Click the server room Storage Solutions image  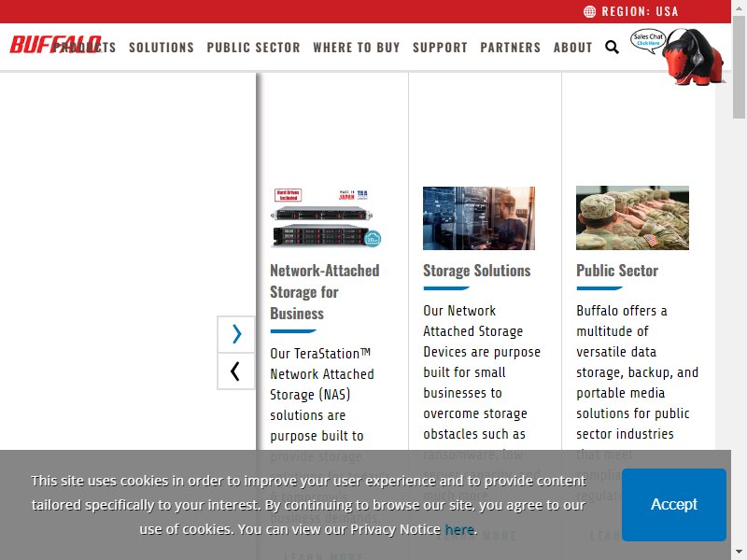479,217
